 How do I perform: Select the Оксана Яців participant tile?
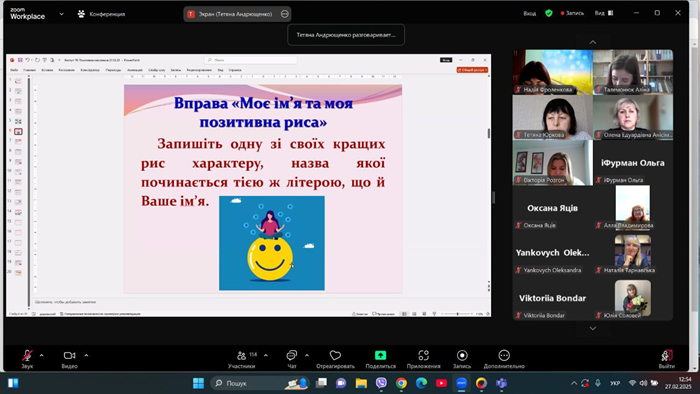553,208
